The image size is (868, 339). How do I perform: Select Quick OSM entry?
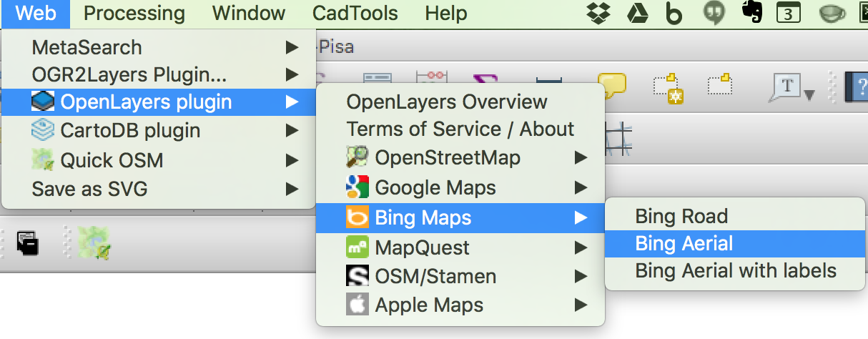click(159, 160)
